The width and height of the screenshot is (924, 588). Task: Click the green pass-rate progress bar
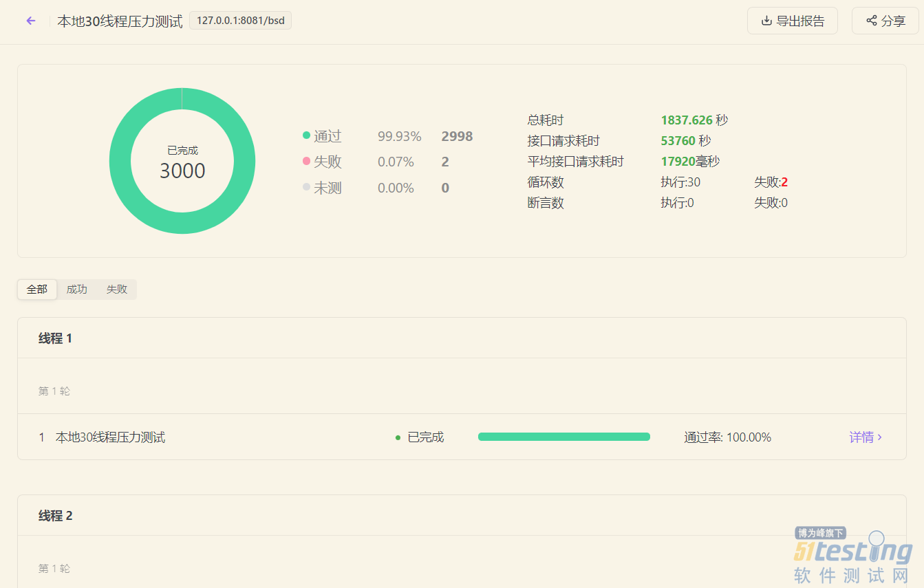564,437
